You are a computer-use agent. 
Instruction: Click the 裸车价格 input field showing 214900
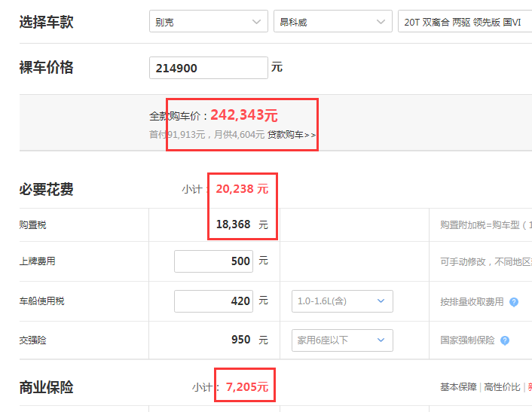click(x=208, y=68)
